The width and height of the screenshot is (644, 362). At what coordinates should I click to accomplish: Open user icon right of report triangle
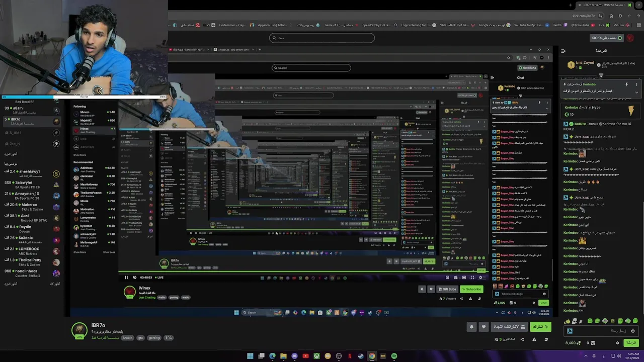[546, 339]
